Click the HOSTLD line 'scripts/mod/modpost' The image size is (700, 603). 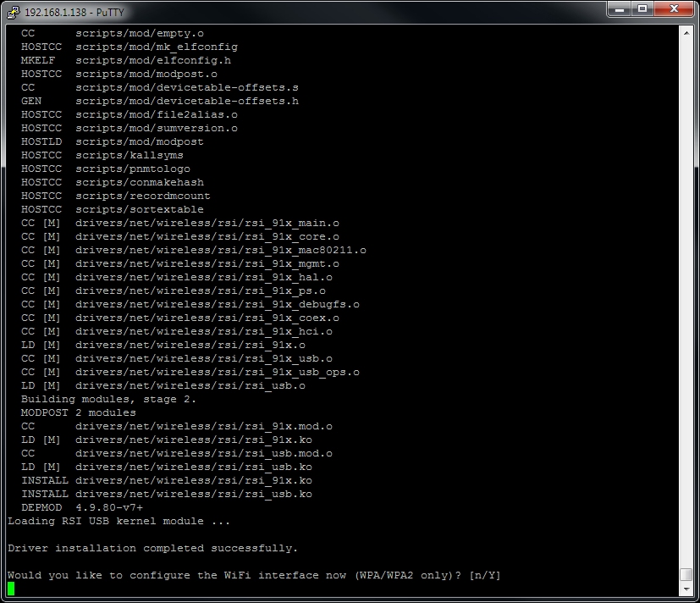pos(112,141)
